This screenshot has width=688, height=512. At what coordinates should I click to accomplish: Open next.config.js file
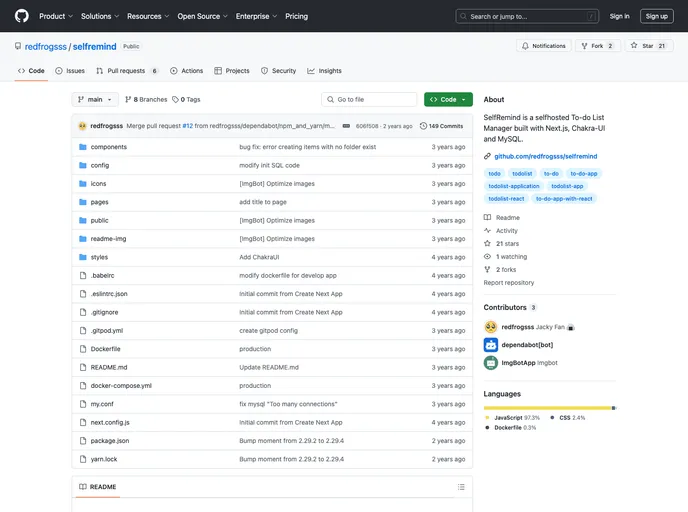tap(110, 422)
